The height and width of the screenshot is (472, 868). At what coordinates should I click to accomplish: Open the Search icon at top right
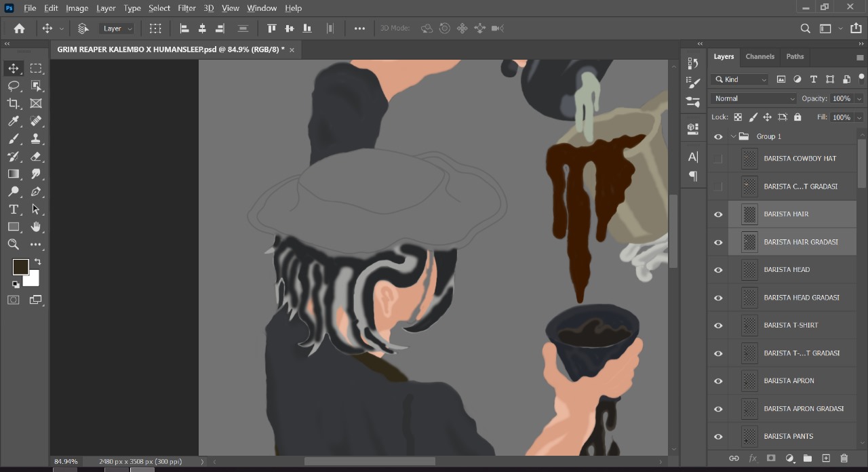(x=806, y=28)
